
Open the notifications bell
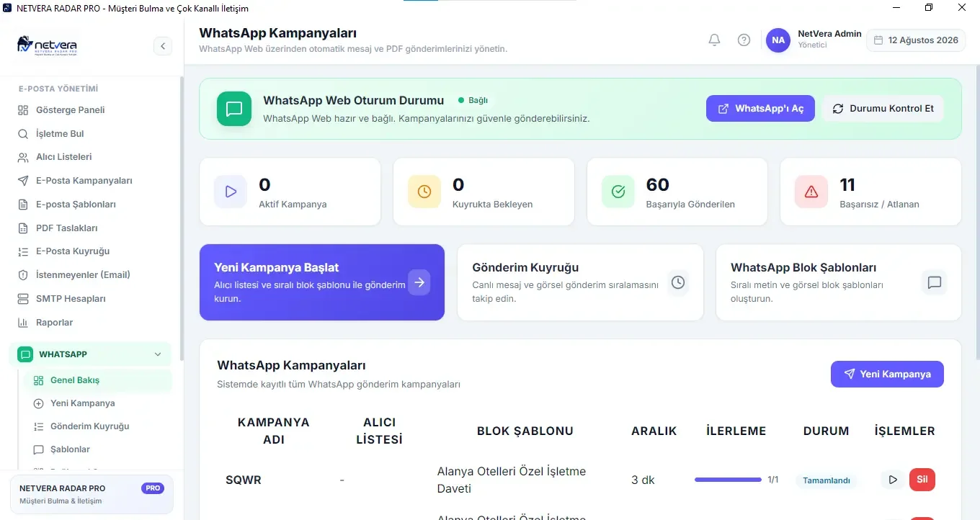[x=714, y=40]
